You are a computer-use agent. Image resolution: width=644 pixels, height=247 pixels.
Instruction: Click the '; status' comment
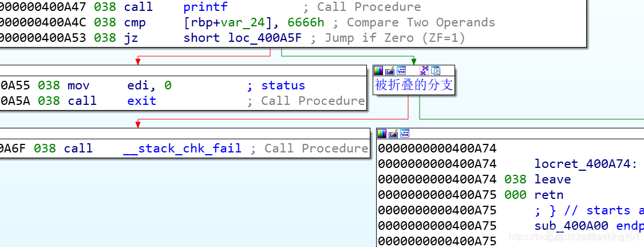pos(275,85)
